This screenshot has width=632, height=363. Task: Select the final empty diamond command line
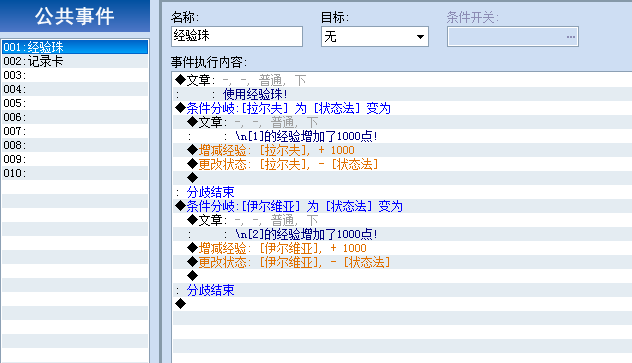(x=402, y=304)
